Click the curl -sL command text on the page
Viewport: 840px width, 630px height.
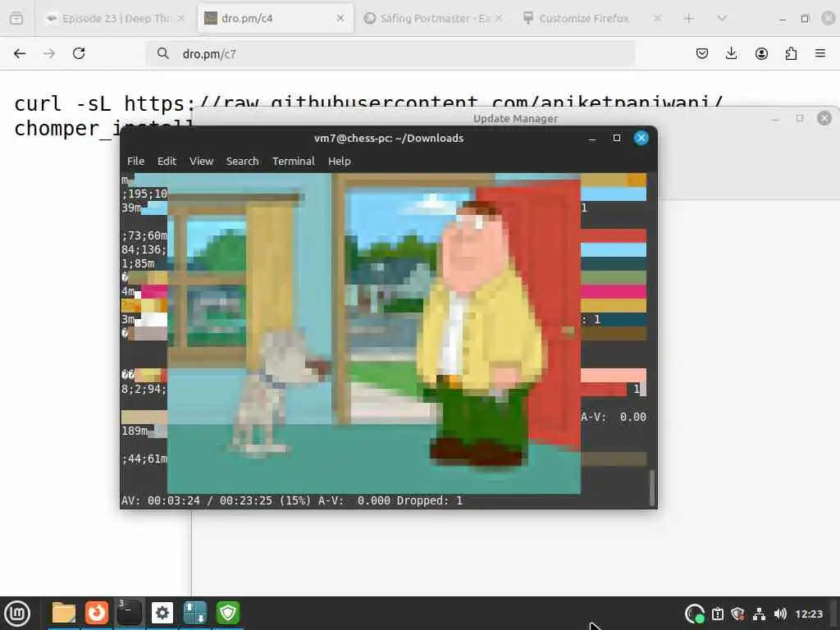click(368, 115)
